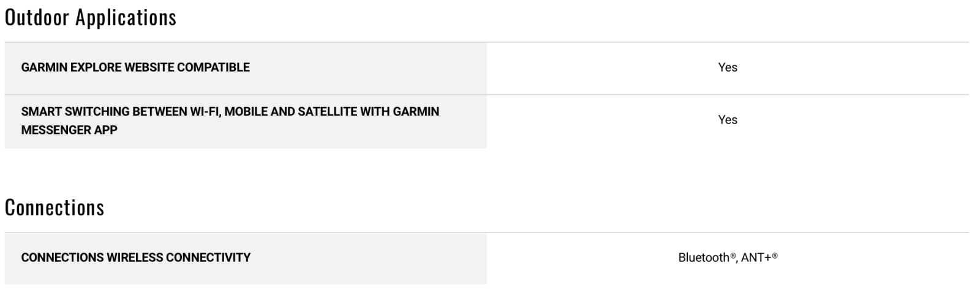Click the word SATELLITE in smart switching row
The image size is (980, 293).
[328, 111]
